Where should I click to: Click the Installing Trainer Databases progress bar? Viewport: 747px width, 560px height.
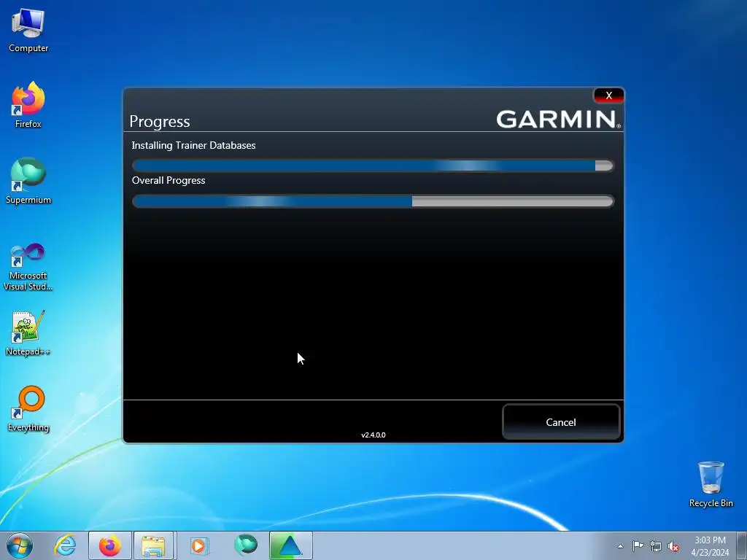[373, 166]
